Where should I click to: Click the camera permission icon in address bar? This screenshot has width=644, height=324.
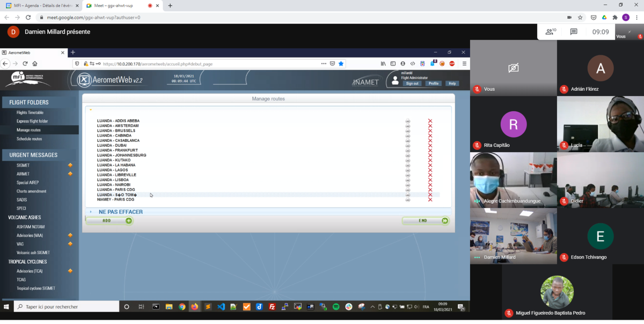click(569, 17)
